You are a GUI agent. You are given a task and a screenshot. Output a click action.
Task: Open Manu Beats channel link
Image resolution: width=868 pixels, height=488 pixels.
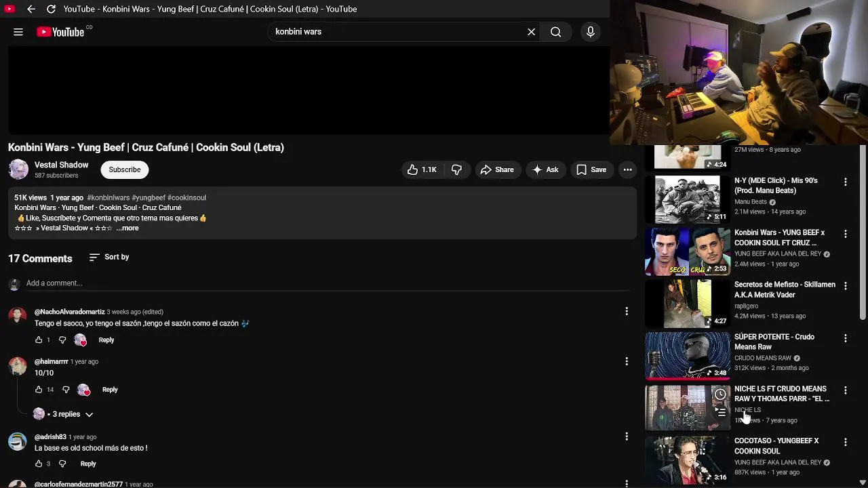(751, 202)
